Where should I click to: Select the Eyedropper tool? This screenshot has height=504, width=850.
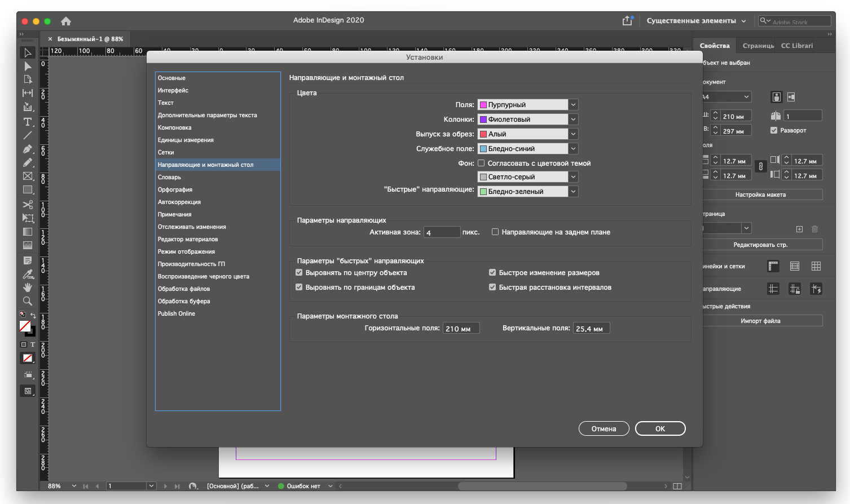27,274
